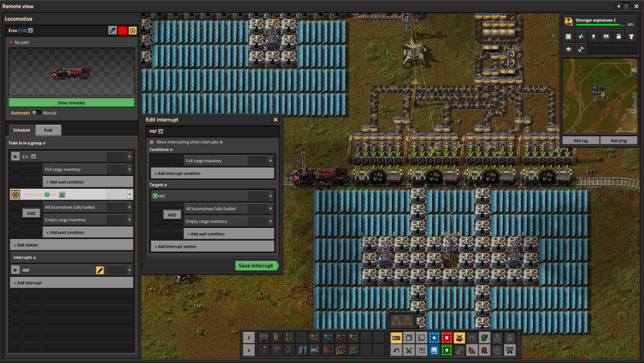
Task: Click Add ping button
Action: pos(619,141)
